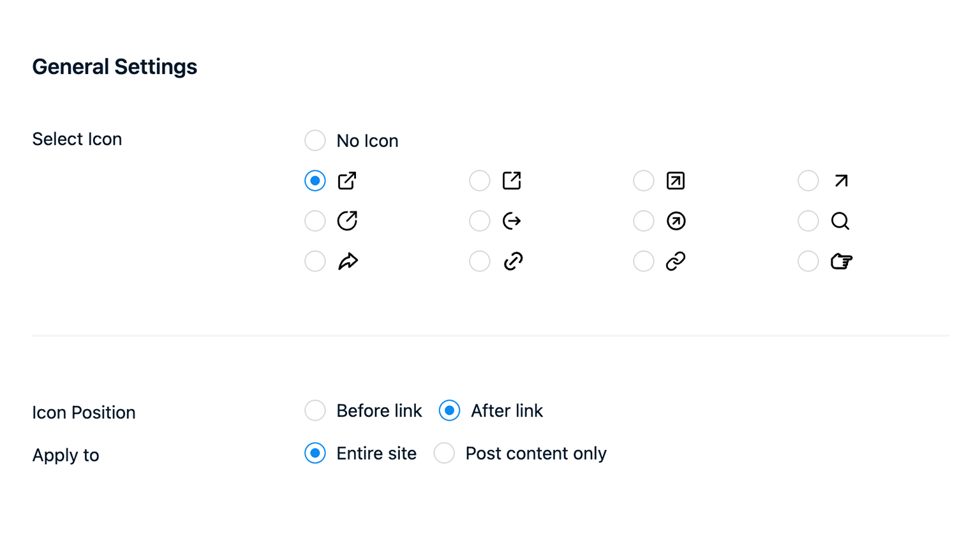Click the Apply to label
This screenshot has width=980, height=536.
click(66, 455)
